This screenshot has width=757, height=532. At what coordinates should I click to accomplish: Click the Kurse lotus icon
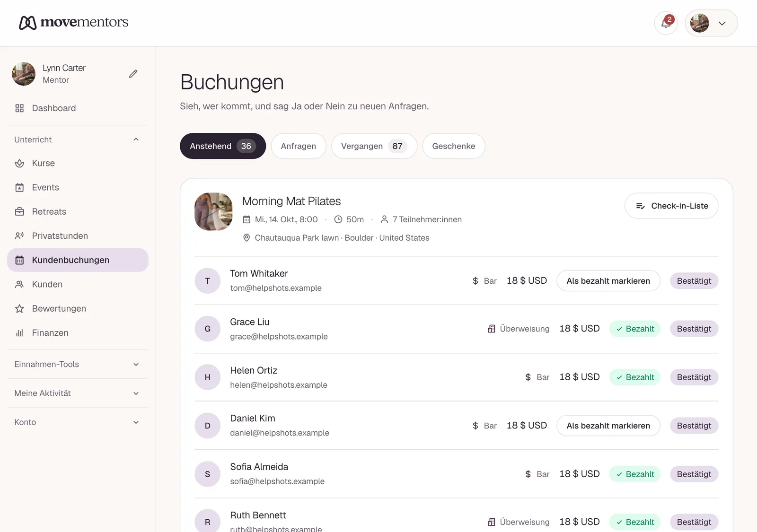tap(19, 163)
